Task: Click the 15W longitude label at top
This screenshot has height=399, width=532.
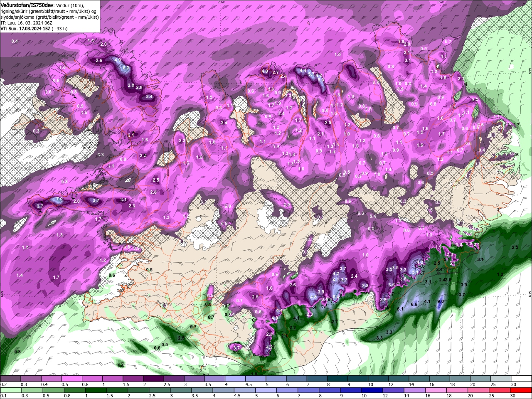Action: point(440,2)
